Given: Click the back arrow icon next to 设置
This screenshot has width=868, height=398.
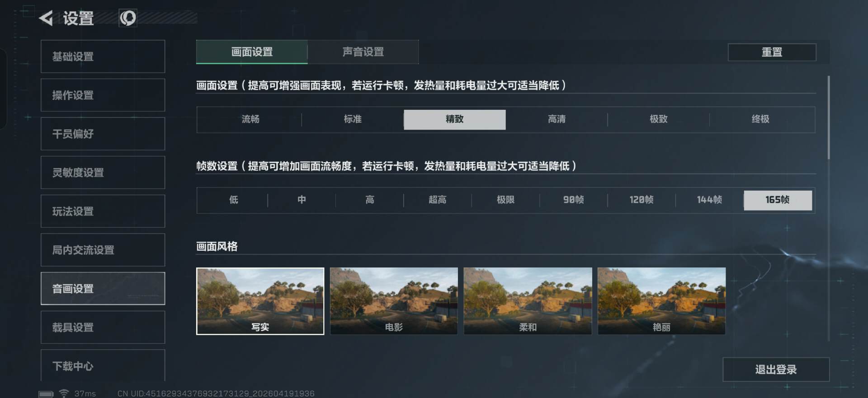Looking at the screenshot, I should pos(46,18).
